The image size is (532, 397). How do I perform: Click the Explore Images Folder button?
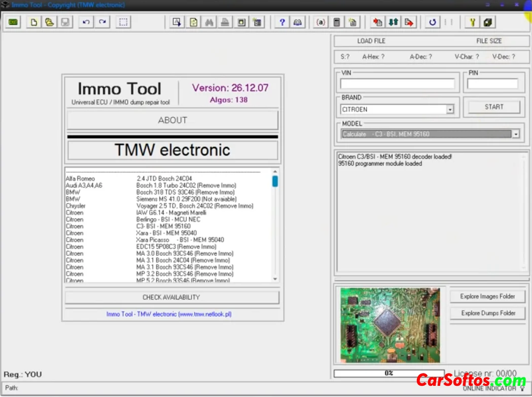click(x=487, y=296)
